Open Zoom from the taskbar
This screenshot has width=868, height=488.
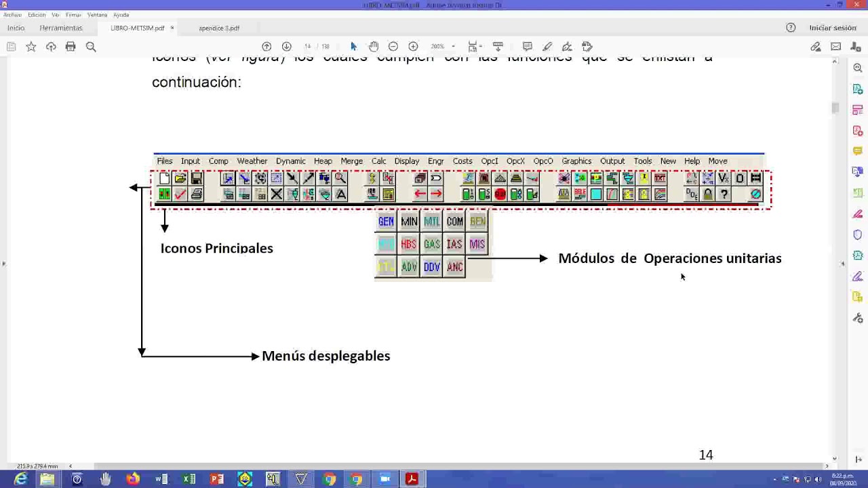tap(384, 479)
